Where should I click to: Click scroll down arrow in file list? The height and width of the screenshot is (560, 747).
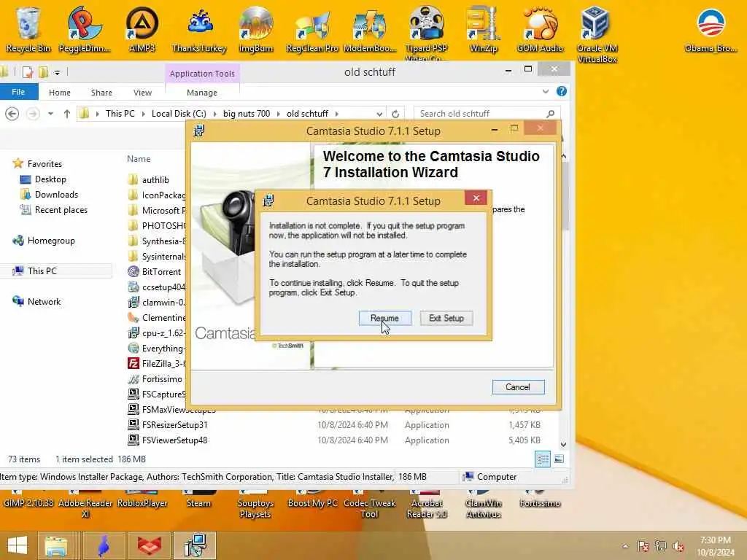pyautogui.click(x=564, y=444)
